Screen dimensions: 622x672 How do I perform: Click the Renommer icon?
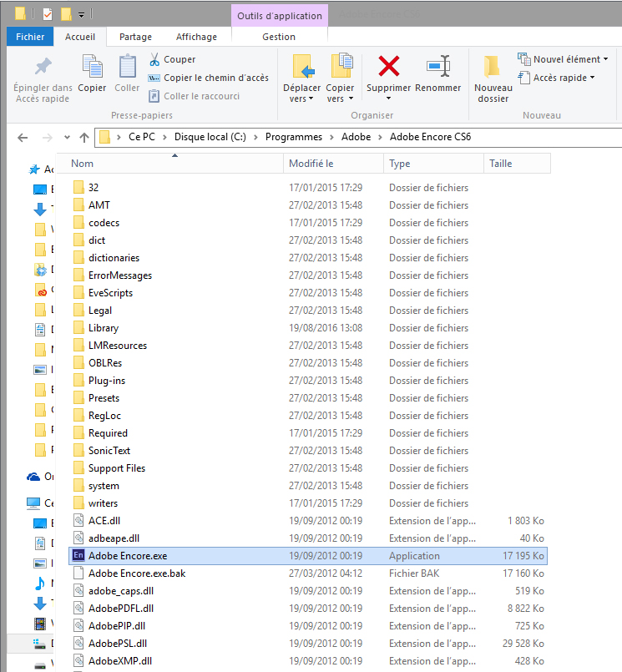(x=438, y=66)
